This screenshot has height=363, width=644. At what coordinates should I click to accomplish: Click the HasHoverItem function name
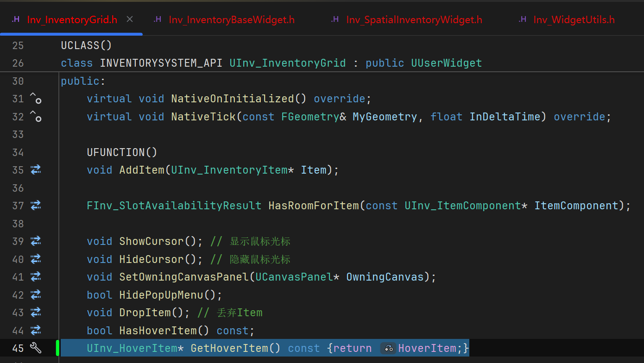(x=158, y=331)
